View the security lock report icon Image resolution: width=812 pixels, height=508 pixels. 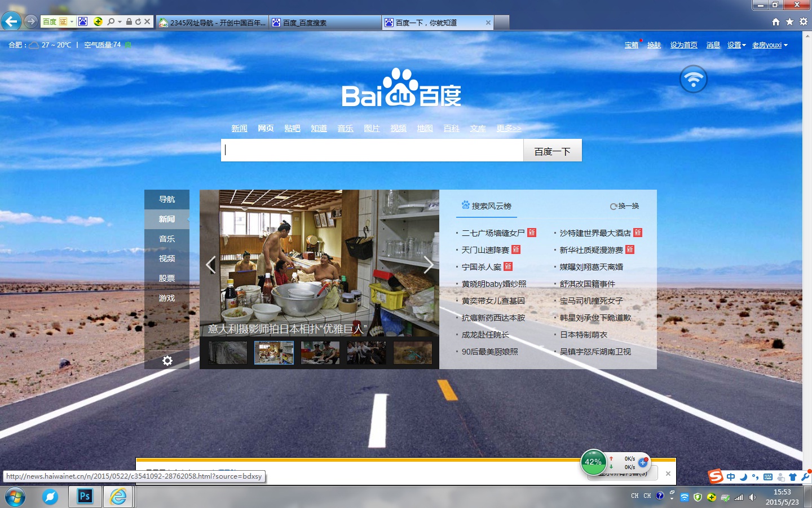point(129,21)
